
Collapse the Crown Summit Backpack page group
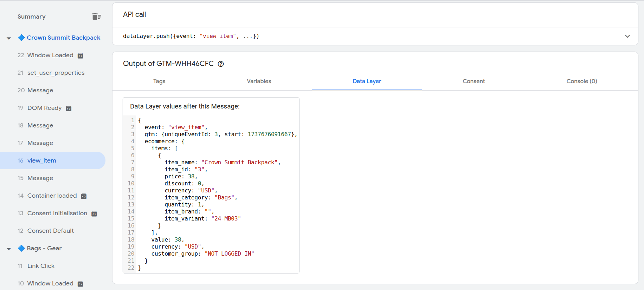coord(9,38)
